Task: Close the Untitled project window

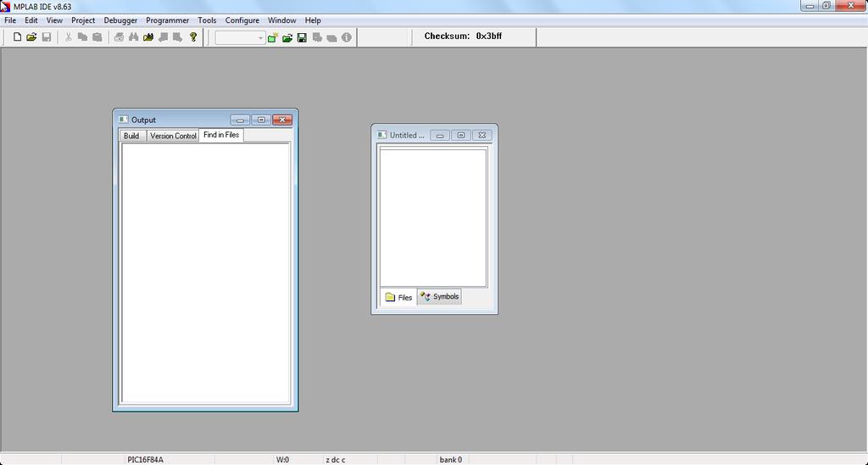Action: (482, 135)
